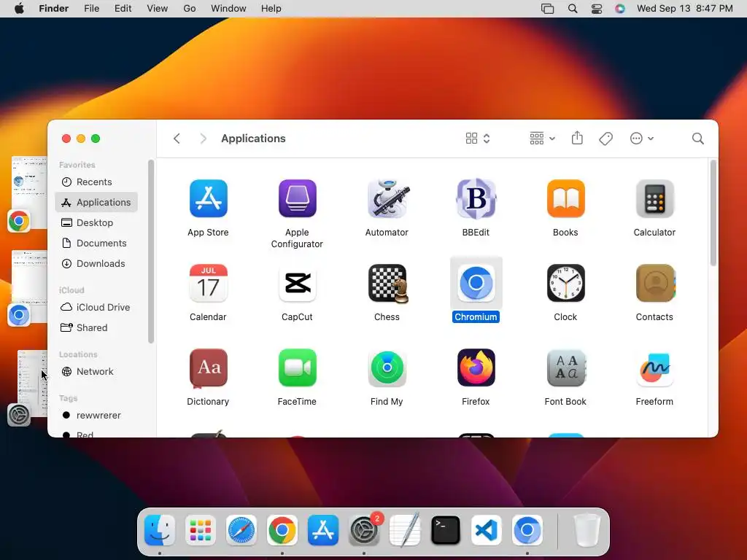Screen dimensions: 747x560
Task: Select the Automator robot icon
Action: tap(387, 198)
